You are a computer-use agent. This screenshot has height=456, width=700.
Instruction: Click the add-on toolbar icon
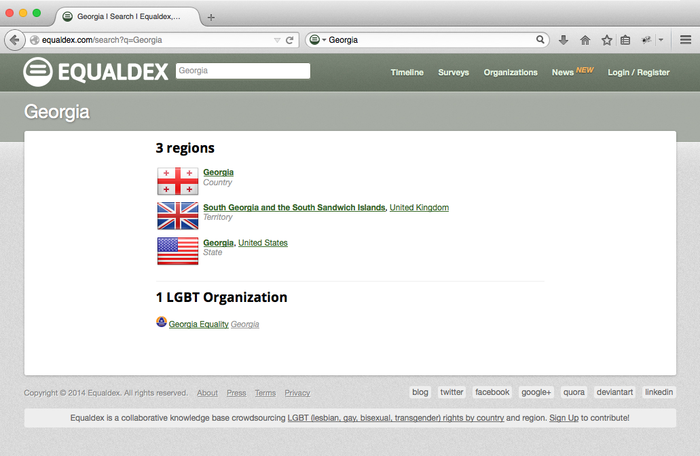(646, 40)
